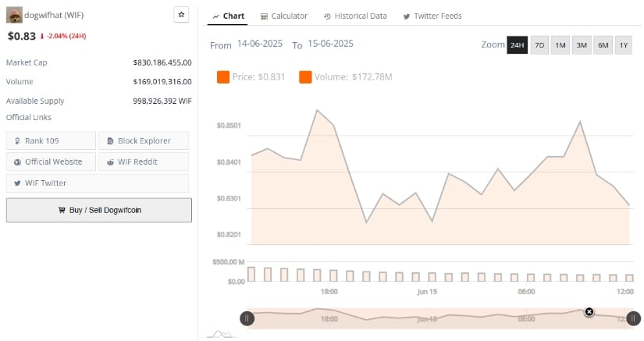Select the 24H zoom range
Viewport: 644px width, 341px height.
point(517,45)
